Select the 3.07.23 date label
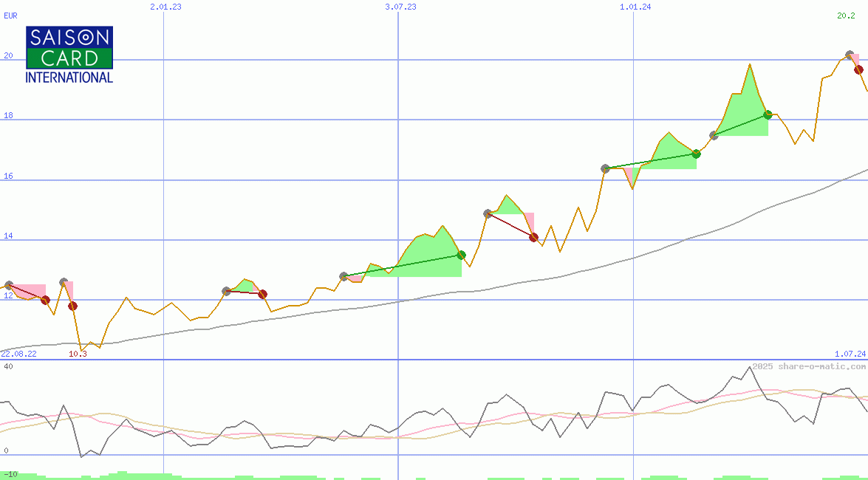The height and width of the screenshot is (480, 868). click(400, 7)
